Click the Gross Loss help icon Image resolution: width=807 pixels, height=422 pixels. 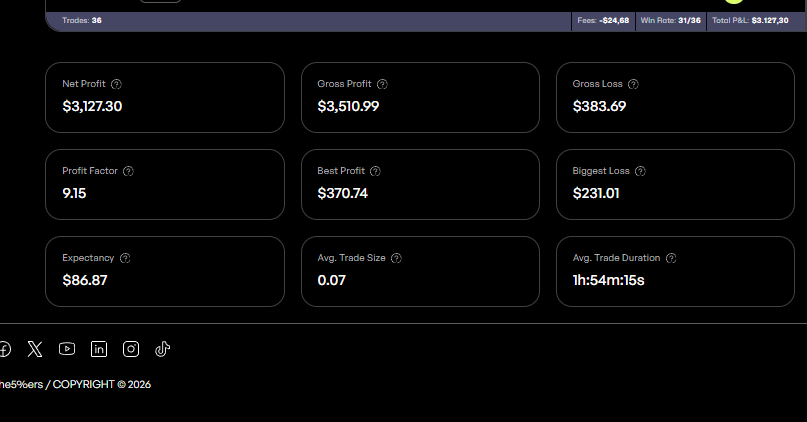pyautogui.click(x=633, y=84)
